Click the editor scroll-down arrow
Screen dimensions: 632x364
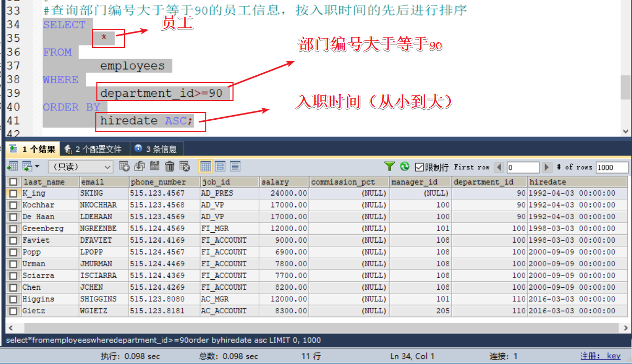626,132
